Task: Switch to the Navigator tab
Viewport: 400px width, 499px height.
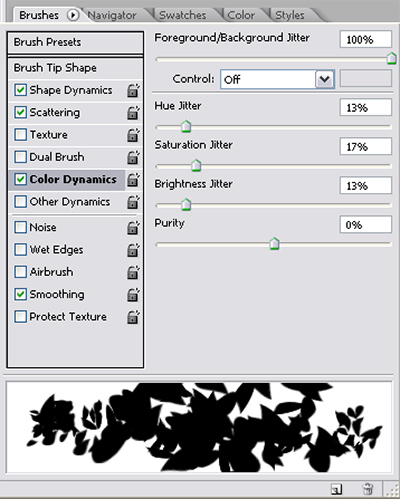Action: 112,15
